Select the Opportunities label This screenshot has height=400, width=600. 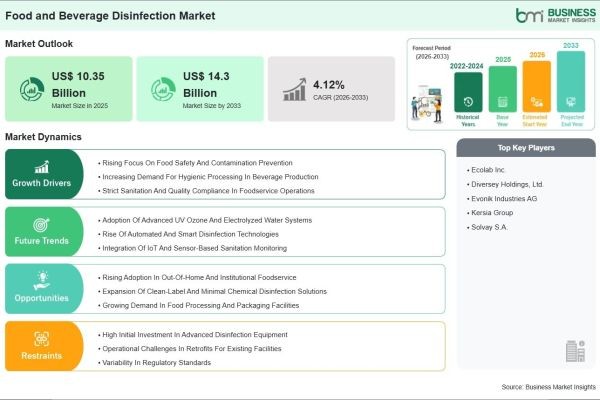[41, 298]
